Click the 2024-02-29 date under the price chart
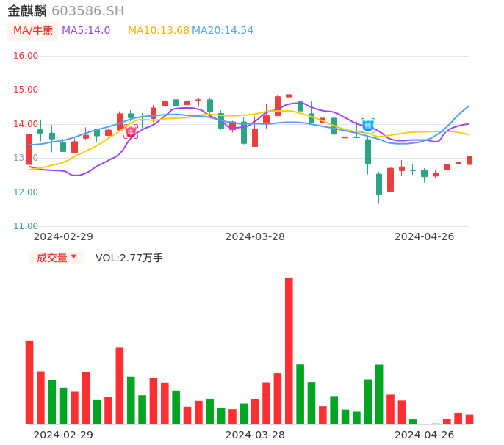Image resolution: width=504 pixels, height=445 pixels. [63, 236]
